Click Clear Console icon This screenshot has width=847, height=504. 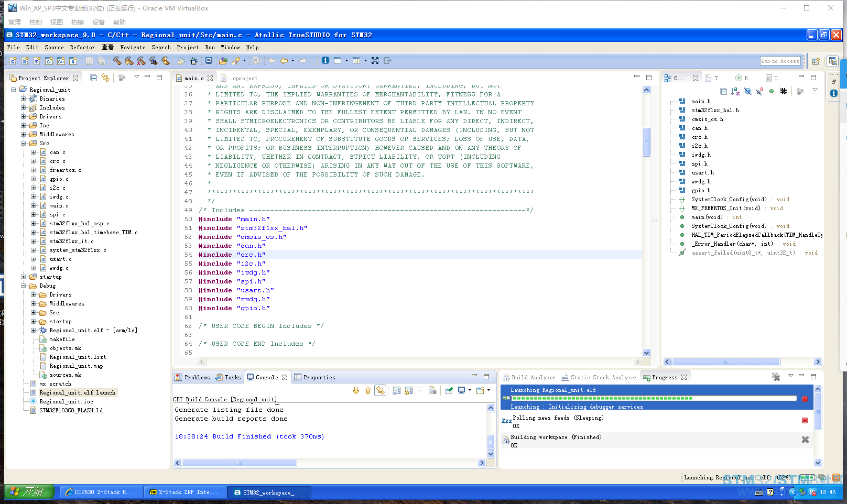432,390
